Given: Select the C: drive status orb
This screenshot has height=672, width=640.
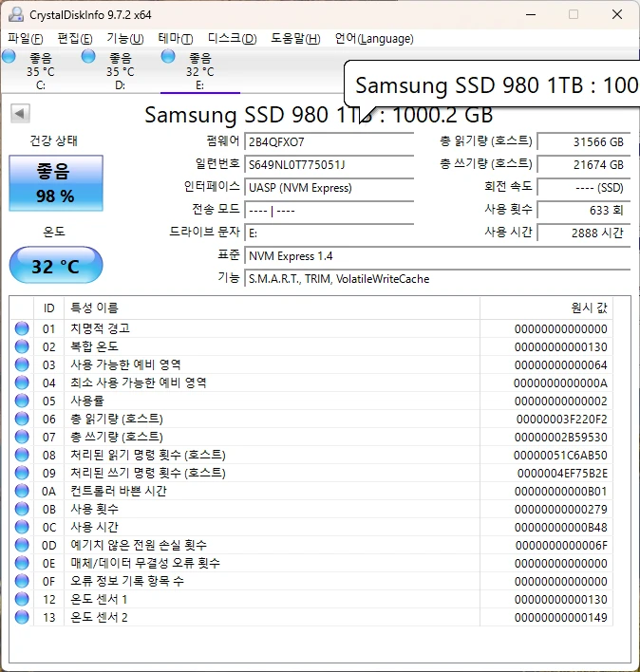Looking at the screenshot, I should (x=9, y=56).
